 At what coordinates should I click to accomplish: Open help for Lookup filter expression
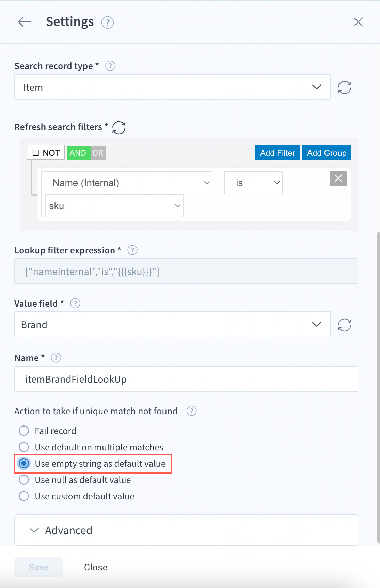click(x=132, y=250)
